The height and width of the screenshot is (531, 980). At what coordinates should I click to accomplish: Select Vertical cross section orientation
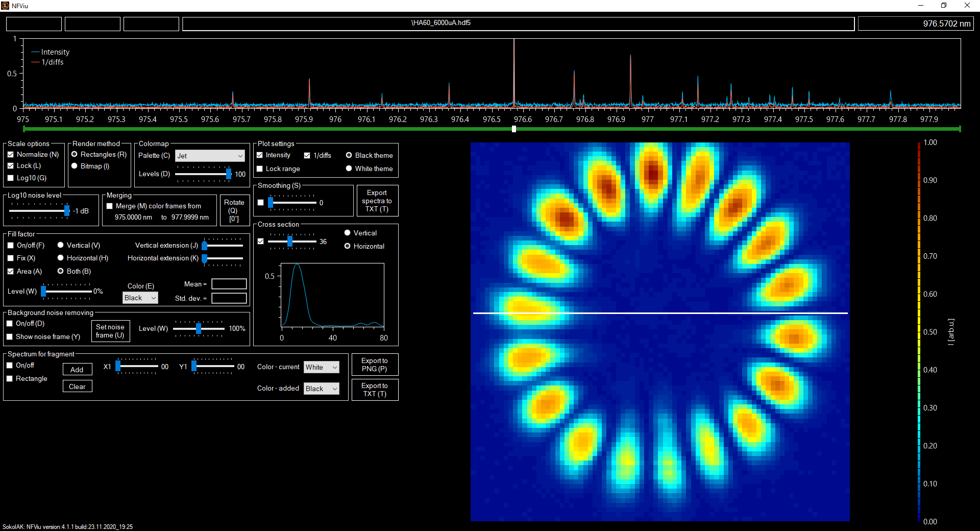pyautogui.click(x=348, y=233)
